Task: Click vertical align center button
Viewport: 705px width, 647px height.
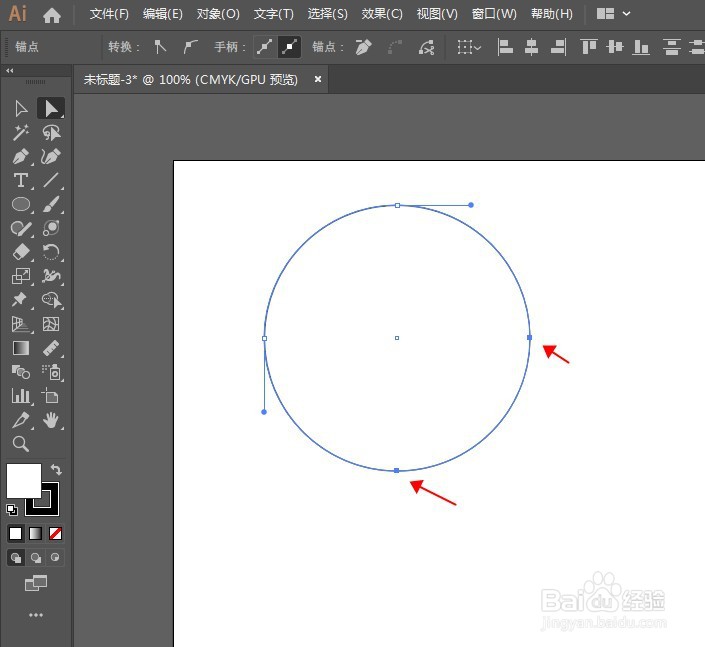Action: click(615, 47)
